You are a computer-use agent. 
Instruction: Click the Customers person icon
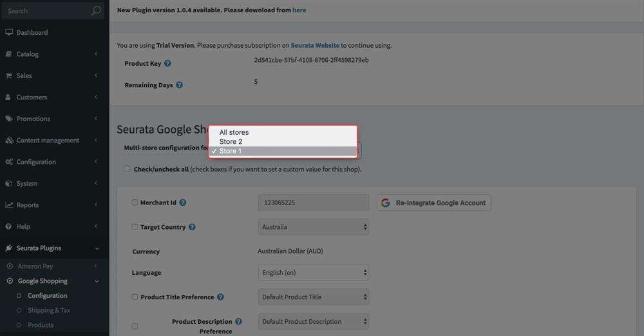click(x=8, y=97)
